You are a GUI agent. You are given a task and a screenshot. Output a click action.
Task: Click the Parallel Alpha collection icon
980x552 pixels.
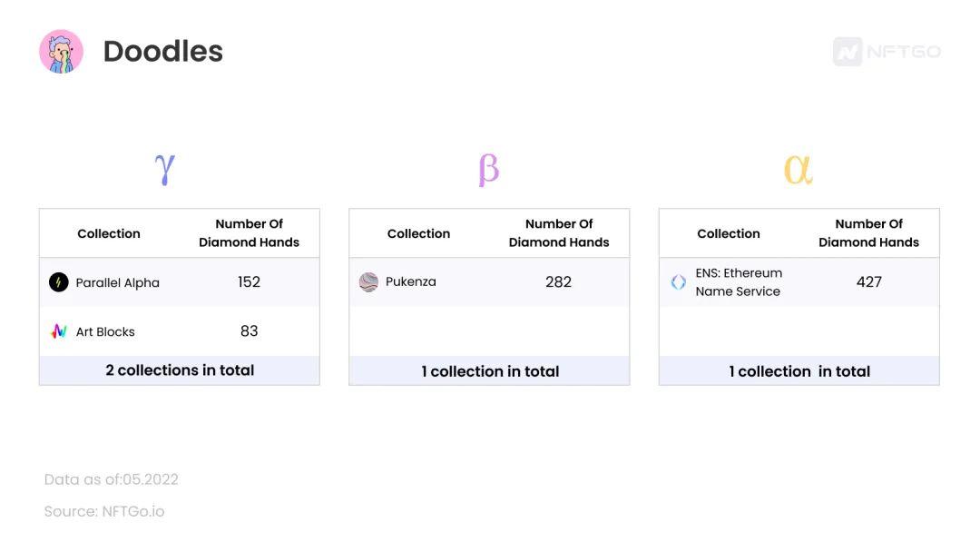tap(59, 282)
